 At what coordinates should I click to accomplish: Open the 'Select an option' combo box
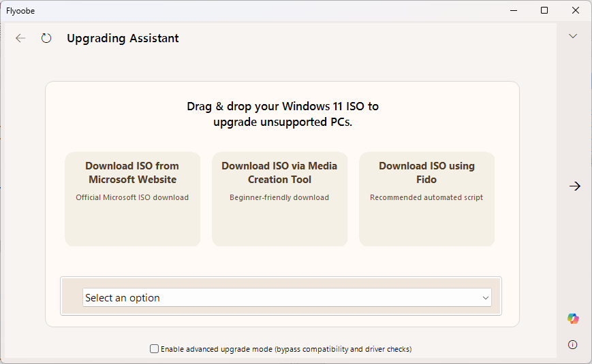coord(286,297)
